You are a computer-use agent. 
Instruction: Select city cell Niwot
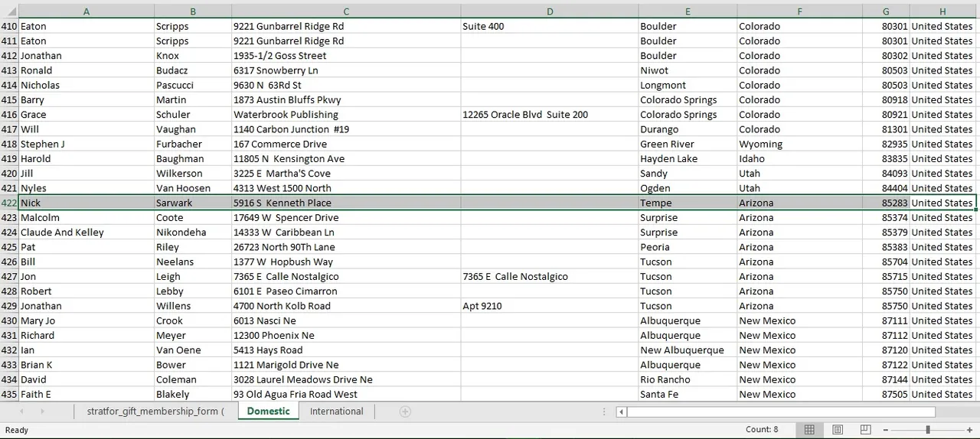coord(688,70)
